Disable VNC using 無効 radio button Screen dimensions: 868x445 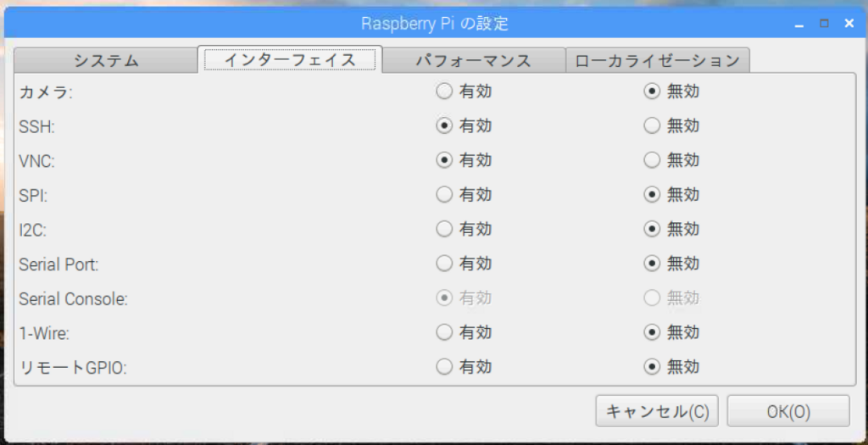coord(652,160)
